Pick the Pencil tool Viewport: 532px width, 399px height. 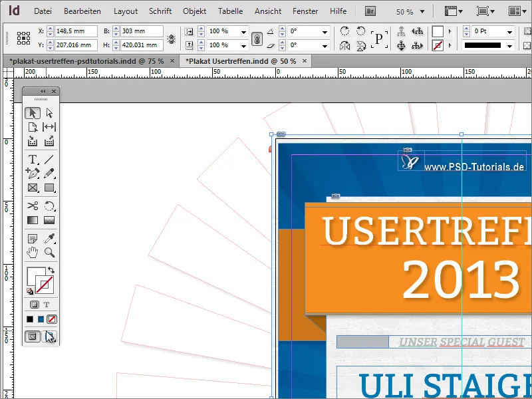49,174
